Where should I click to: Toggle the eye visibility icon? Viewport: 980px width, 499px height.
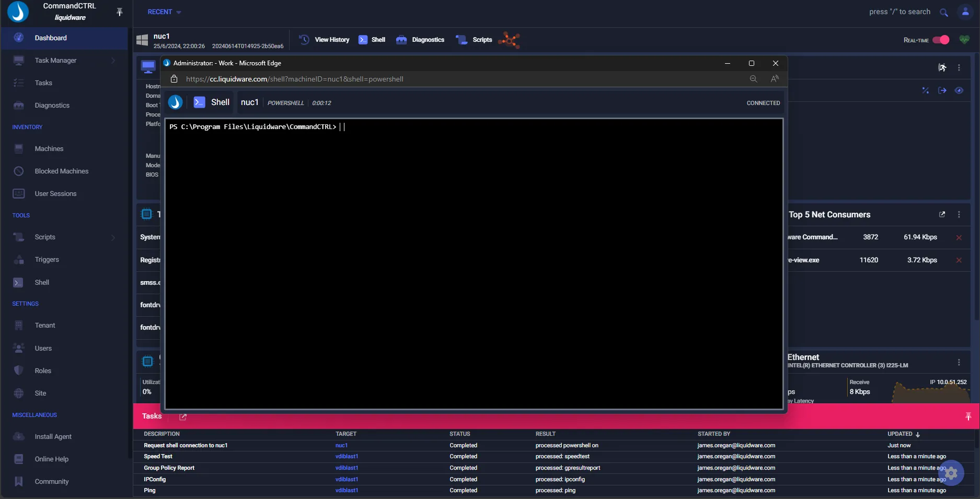coord(959,90)
